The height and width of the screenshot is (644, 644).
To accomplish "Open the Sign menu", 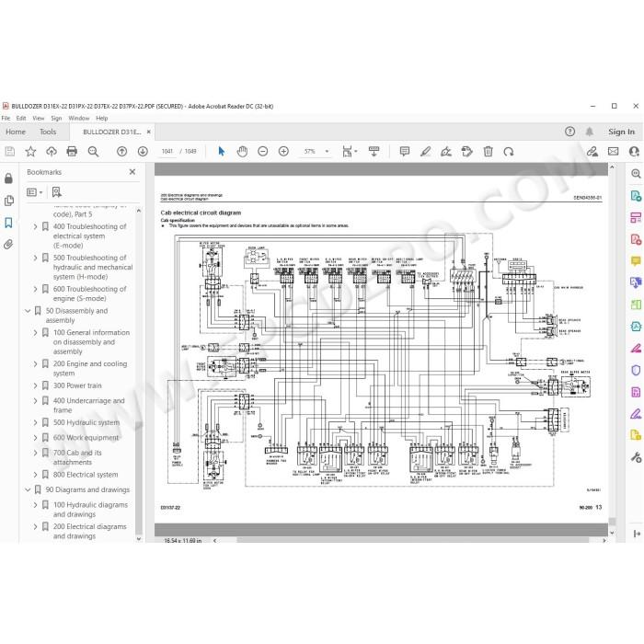I will click(56, 119).
